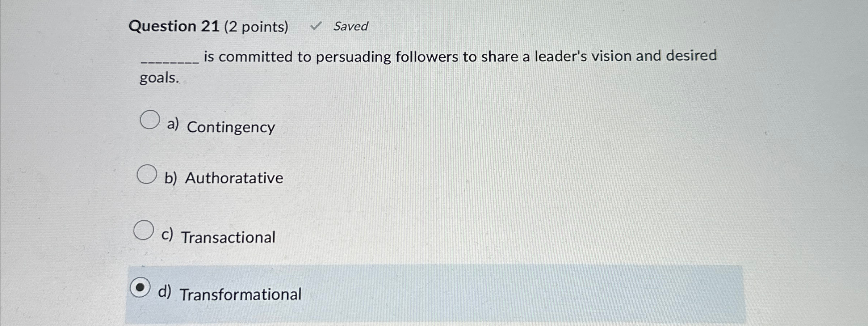868x326 pixels.
Task: Click the Saved status indicator
Action: (350, 26)
